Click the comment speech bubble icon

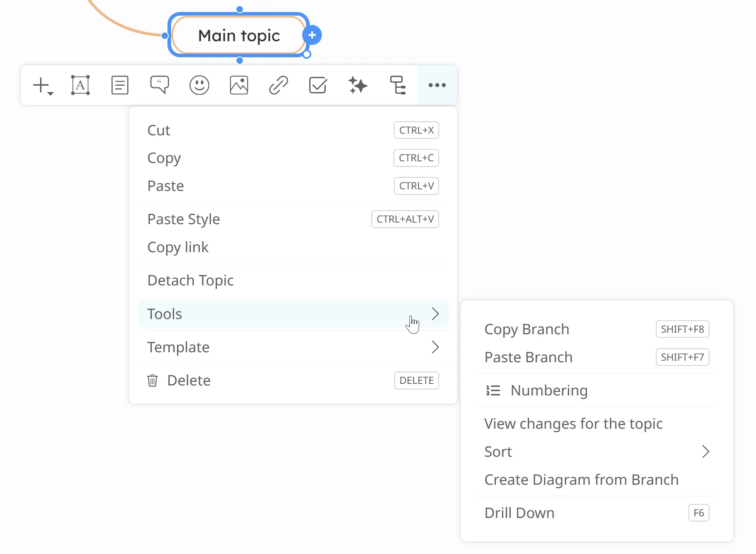(x=159, y=85)
